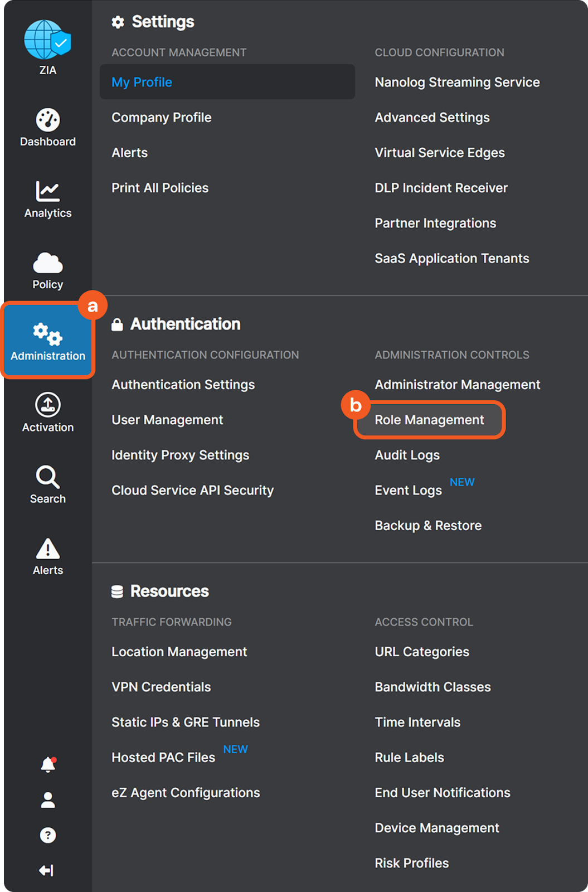Click the help question mark icon
The height and width of the screenshot is (892, 588).
48,835
